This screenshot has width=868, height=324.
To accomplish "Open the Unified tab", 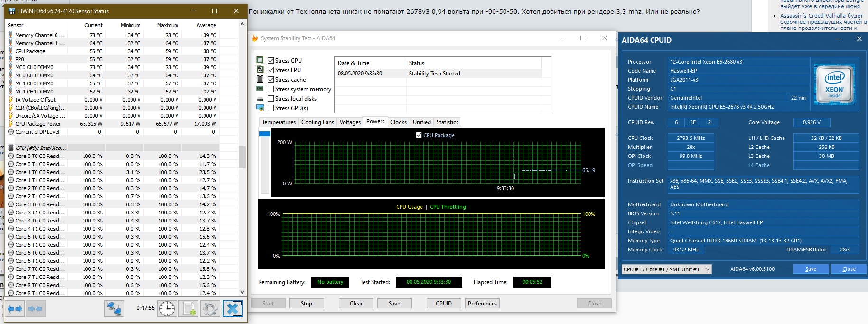I will click(x=422, y=122).
